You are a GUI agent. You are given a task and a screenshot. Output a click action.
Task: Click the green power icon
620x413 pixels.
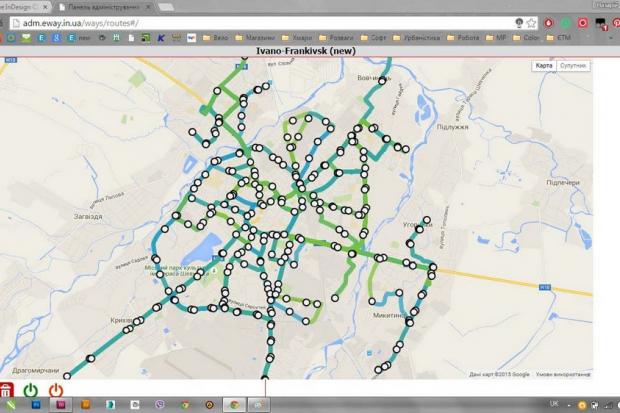[31, 391]
